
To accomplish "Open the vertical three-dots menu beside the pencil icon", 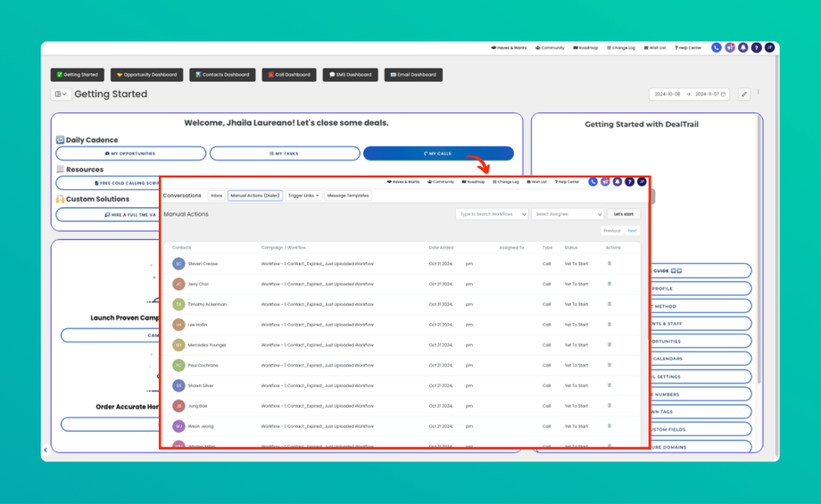I will tap(758, 93).
